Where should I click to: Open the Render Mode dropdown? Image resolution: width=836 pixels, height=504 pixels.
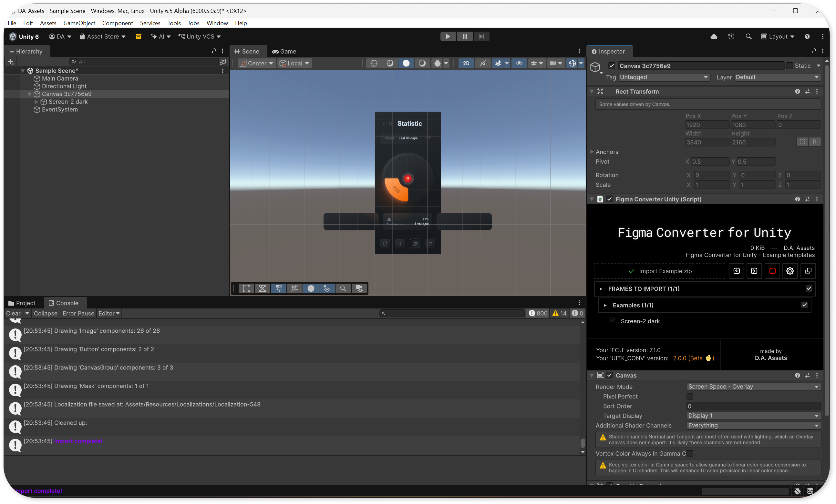point(753,387)
